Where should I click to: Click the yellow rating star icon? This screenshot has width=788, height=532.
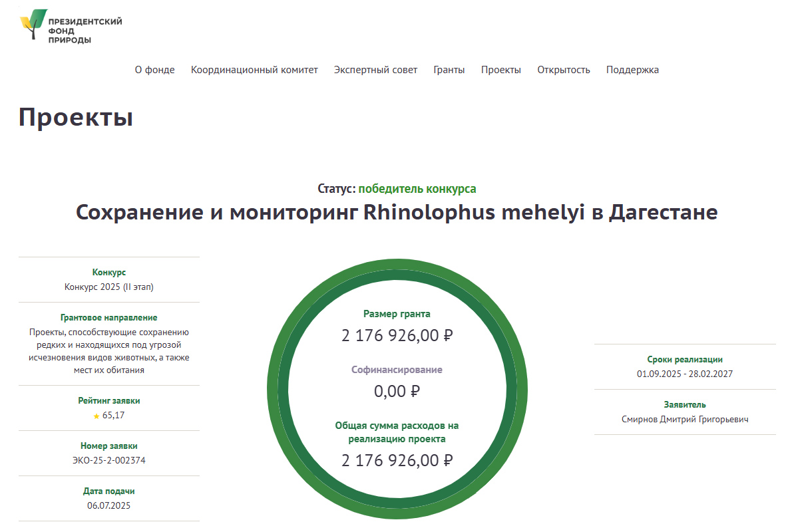(x=97, y=416)
